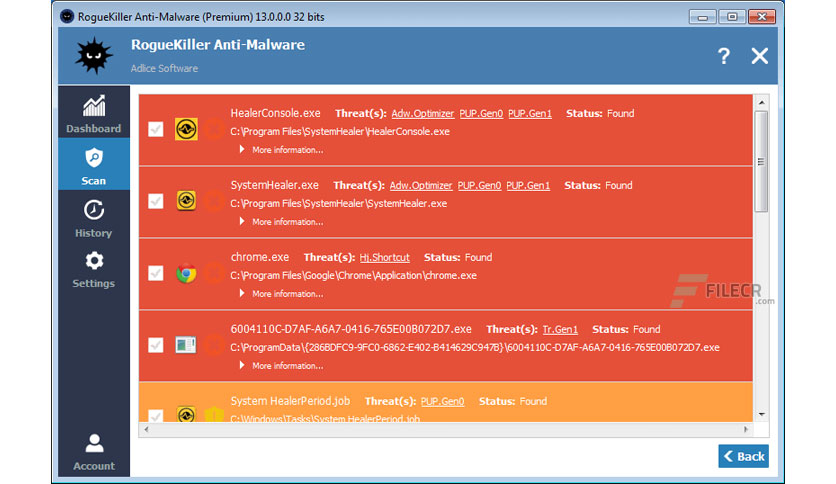
Task: Switch to Scan tab label
Action: (94, 181)
